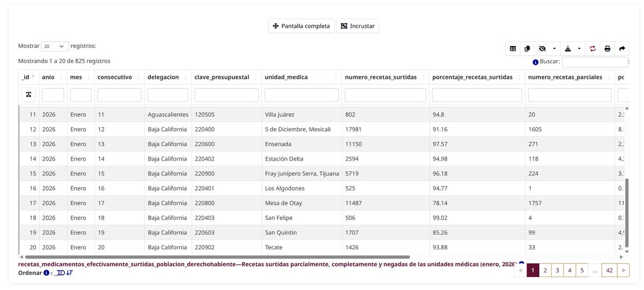Focus the unidad_medica filter field
The height and width of the screenshot is (290, 644).
click(301, 95)
